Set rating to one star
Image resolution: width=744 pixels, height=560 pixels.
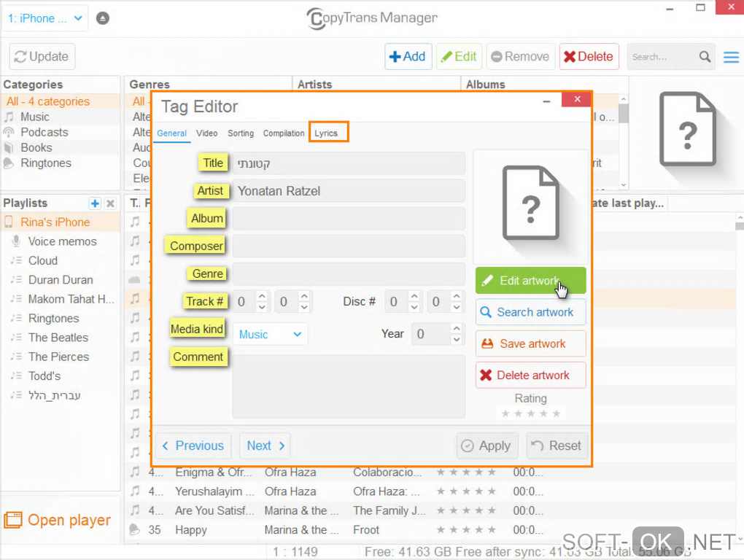505,413
